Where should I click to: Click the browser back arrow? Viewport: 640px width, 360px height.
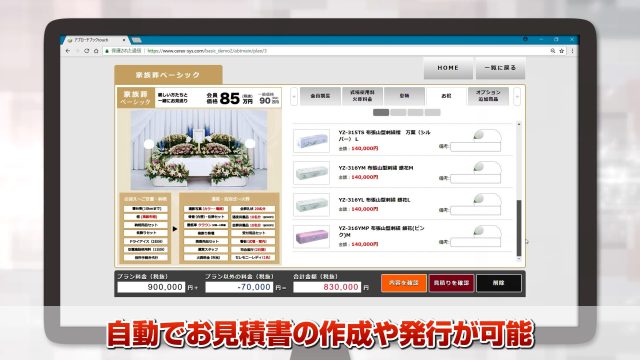(68, 51)
